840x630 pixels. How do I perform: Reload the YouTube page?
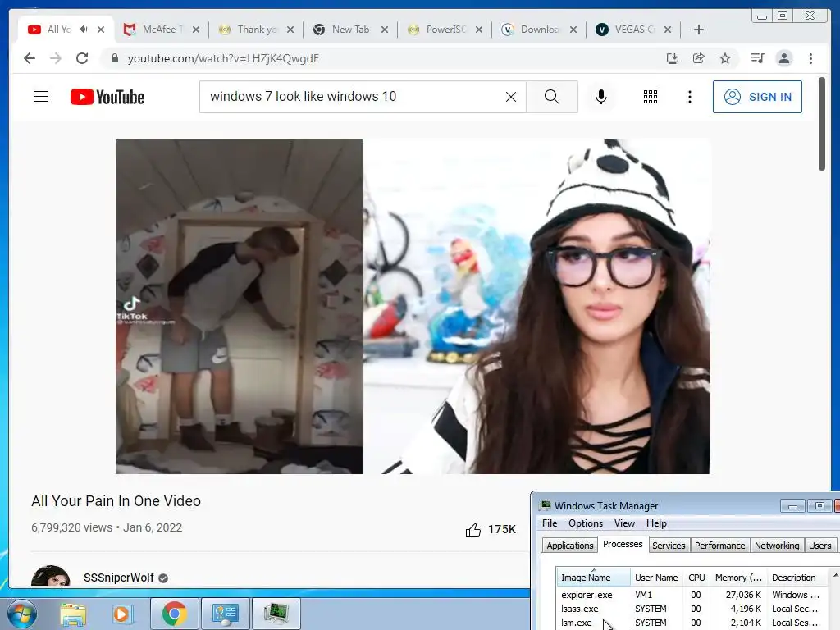pos(82,58)
